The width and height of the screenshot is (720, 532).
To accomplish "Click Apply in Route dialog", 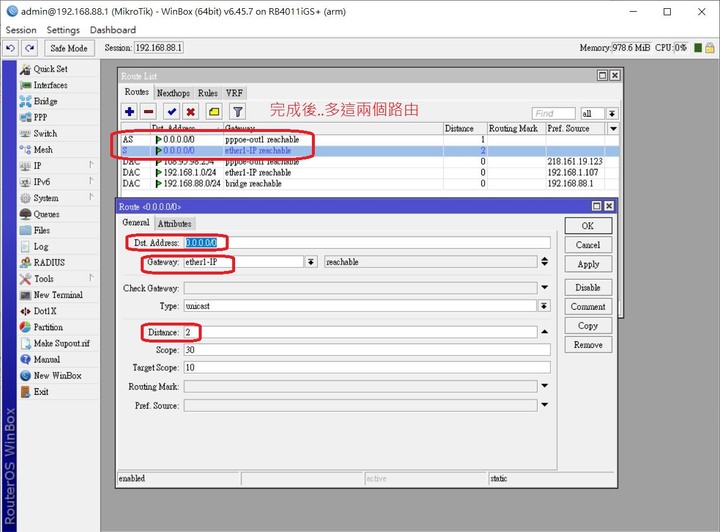I will (588, 264).
